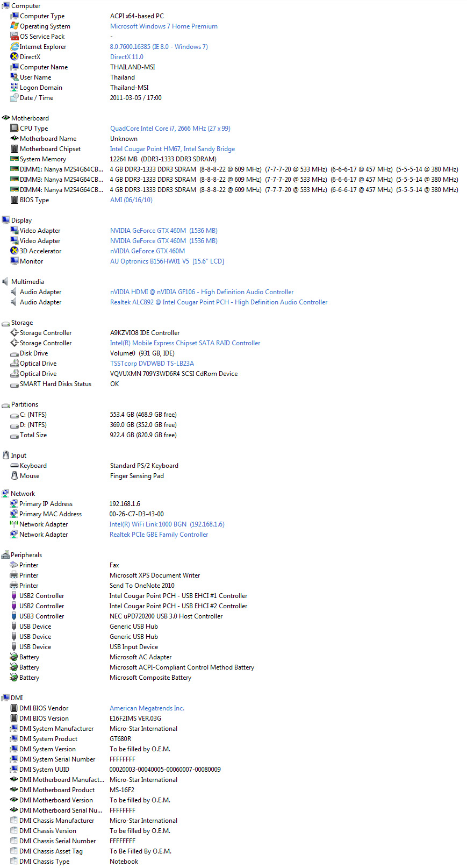Screen dimensions: 467x868
Task: Click the Fax printer row icon
Action: [14, 565]
